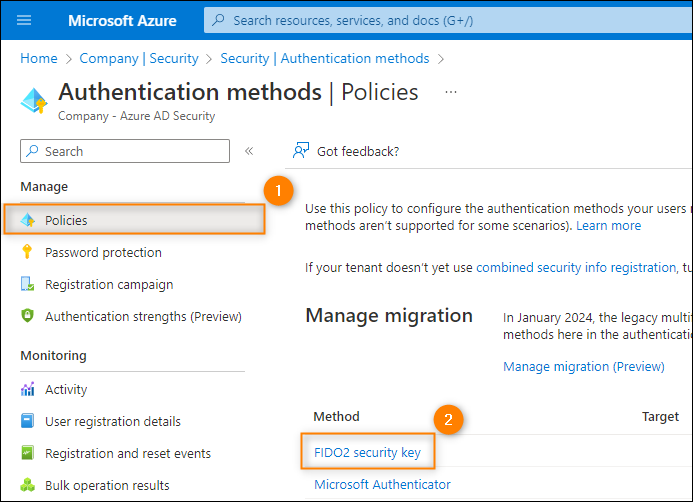Focus the top resources search box
The height and width of the screenshot is (502, 693).
(448, 20)
